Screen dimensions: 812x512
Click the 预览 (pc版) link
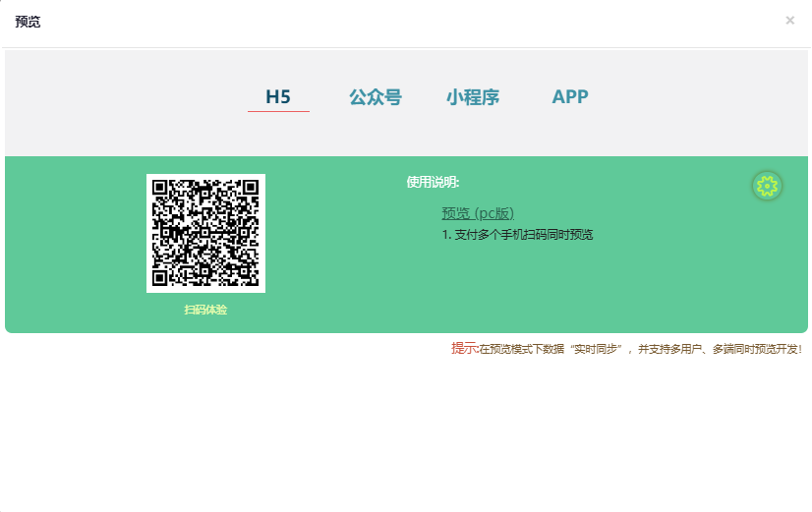point(478,213)
